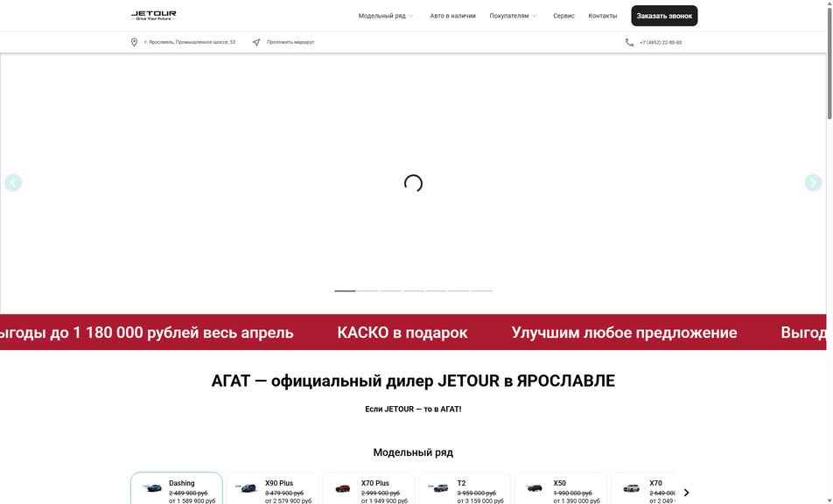This screenshot has width=833, height=504.
Task: Advance the model lineup carousel with the right arrow
Action: pyautogui.click(x=686, y=493)
